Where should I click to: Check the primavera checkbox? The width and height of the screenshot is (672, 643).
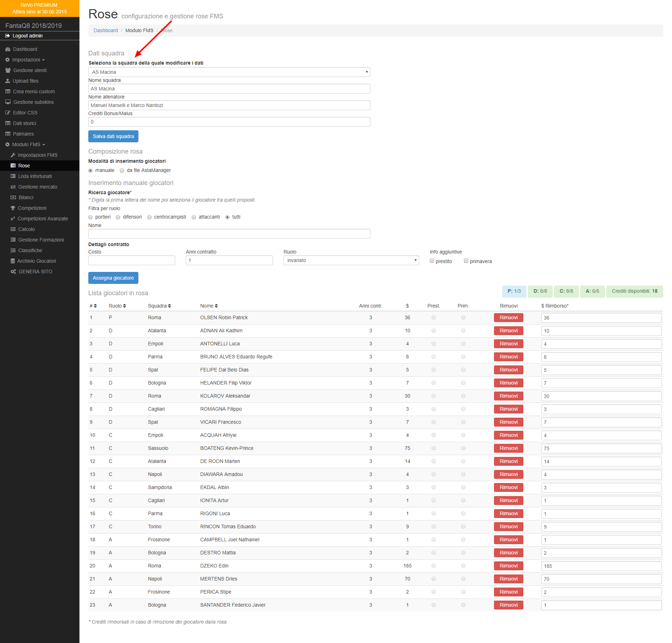point(466,261)
